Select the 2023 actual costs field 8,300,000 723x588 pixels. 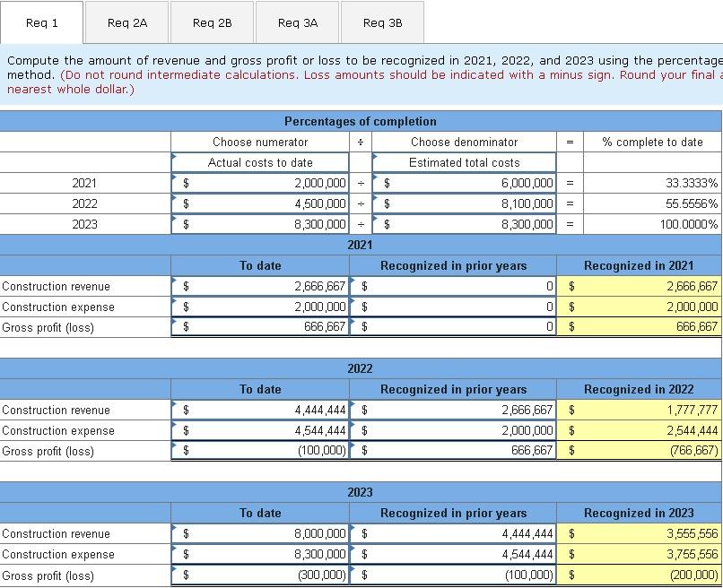(260, 224)
